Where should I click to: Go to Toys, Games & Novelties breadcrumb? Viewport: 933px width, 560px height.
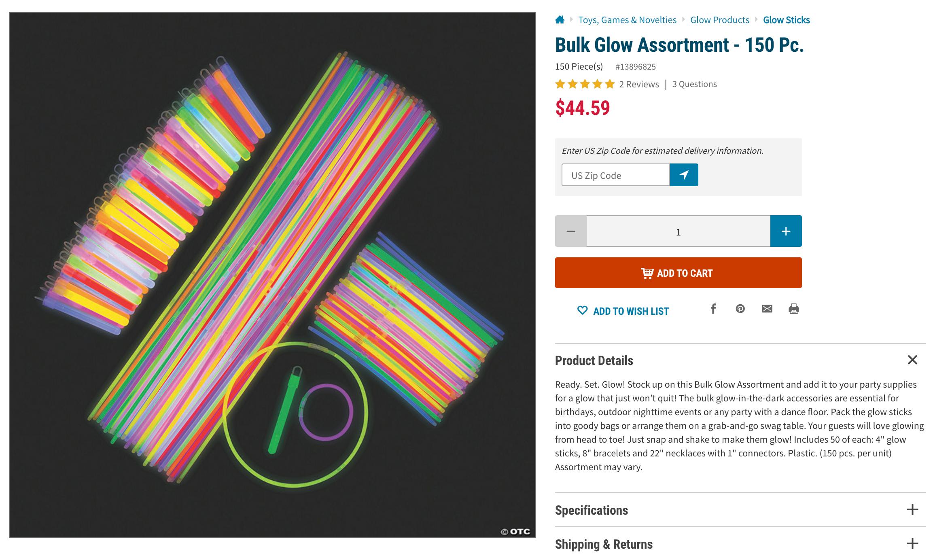tap(627, 20)
